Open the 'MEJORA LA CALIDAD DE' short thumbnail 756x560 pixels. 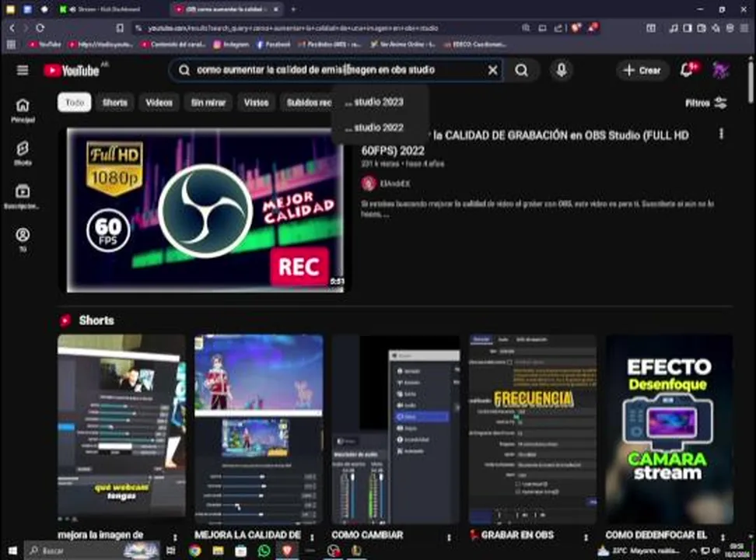258,429
